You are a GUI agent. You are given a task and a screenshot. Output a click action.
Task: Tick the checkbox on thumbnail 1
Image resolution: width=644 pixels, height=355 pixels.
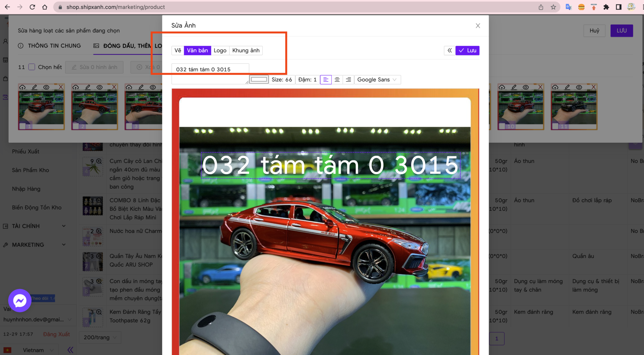coord(22,125)
